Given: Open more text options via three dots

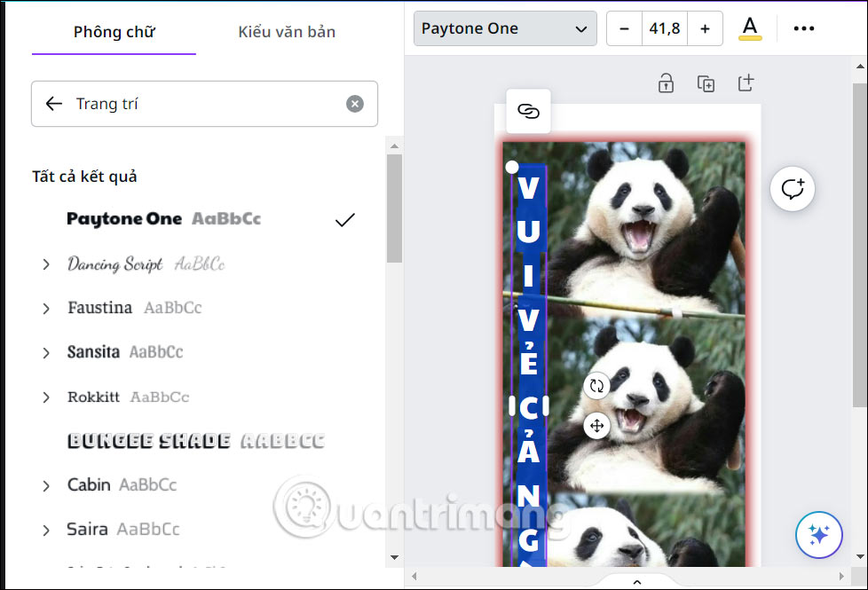Looking at the screenshot, I should [803, 28].
